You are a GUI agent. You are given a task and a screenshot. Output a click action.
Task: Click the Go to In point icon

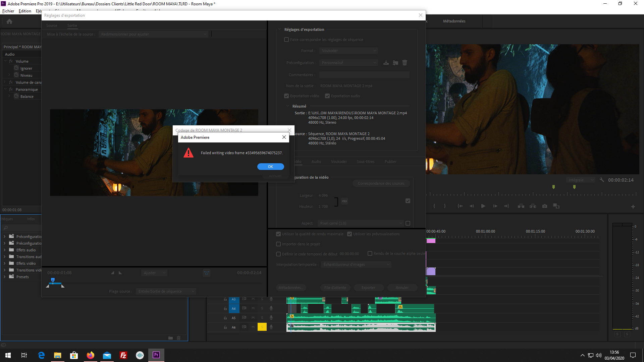[x=460, y=206]
